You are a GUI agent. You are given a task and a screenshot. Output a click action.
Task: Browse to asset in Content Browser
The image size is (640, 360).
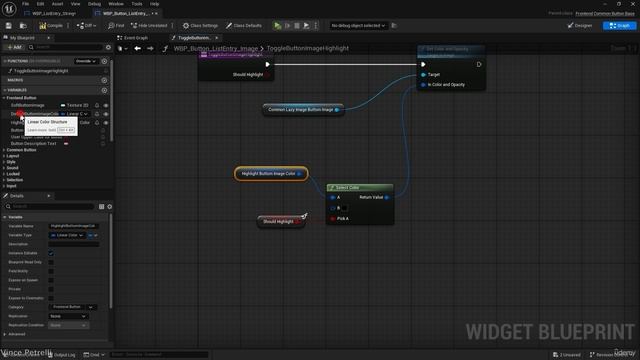click(23, 26)
